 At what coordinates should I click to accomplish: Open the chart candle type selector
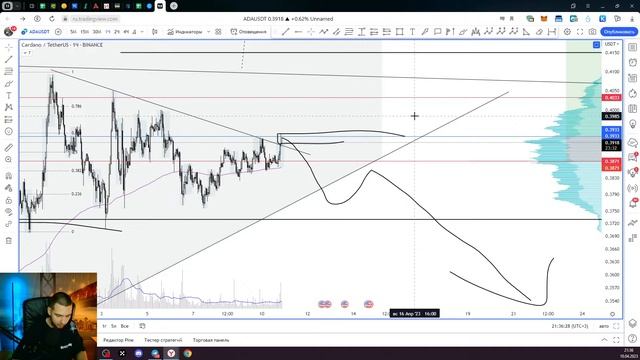click(155, 32)
